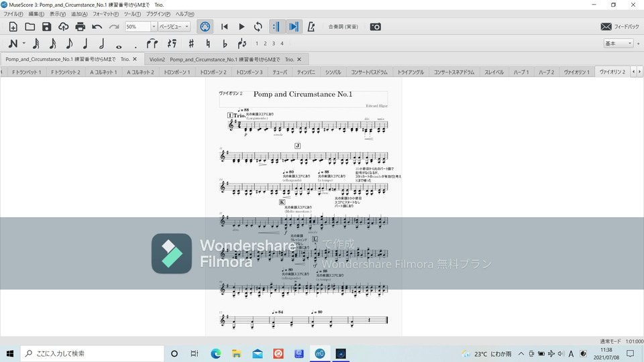Select the quarter note duration
Image resolution: width=644 pixels, height=362 pixels.
pos(85,44)
